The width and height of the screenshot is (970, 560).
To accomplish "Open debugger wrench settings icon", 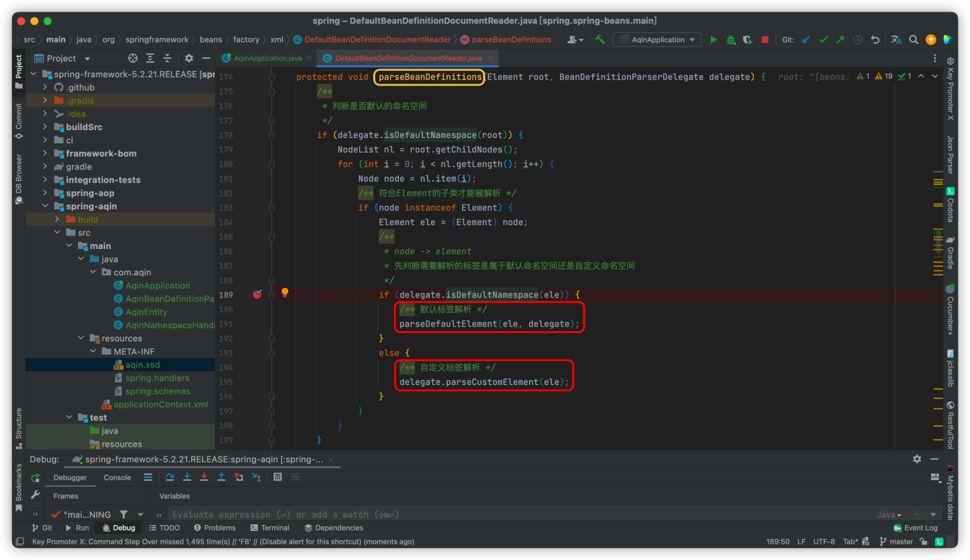I will [x=35, y=495].
